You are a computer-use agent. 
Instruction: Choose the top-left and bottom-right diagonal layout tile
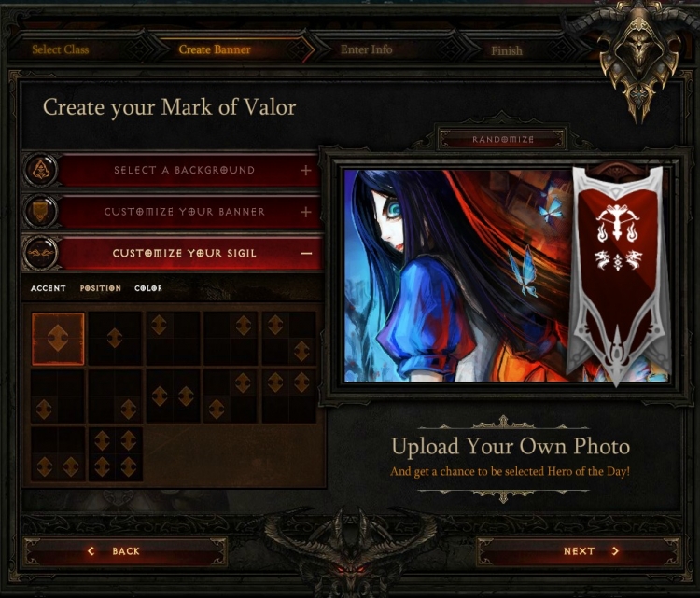[x=288, y=339]
